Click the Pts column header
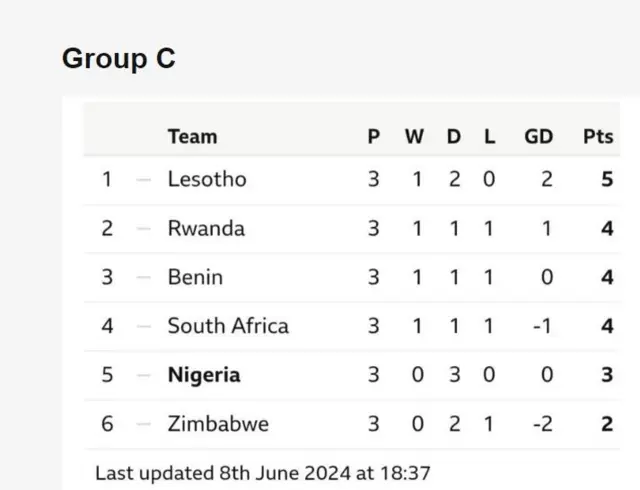 point(598,137)
